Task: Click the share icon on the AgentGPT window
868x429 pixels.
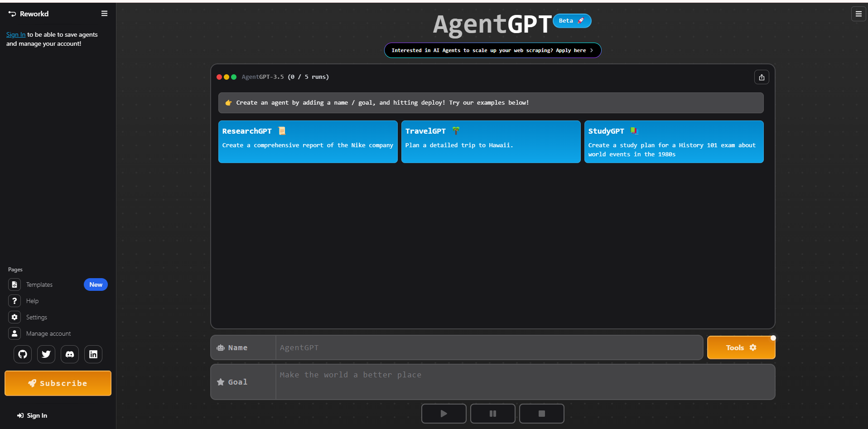Action: click(762, 77)
